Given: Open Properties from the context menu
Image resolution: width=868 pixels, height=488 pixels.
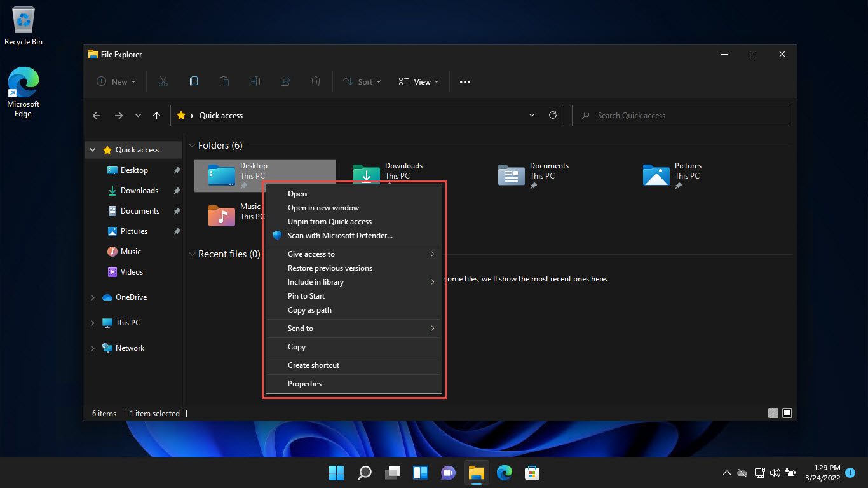Looking at the screenshot, I should click(304, 383).
